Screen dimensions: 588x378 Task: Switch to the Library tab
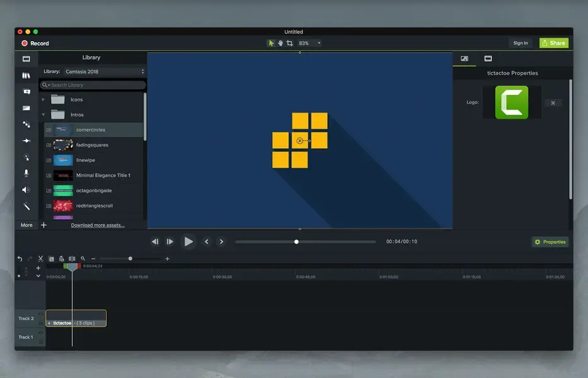tap(26, 75)
